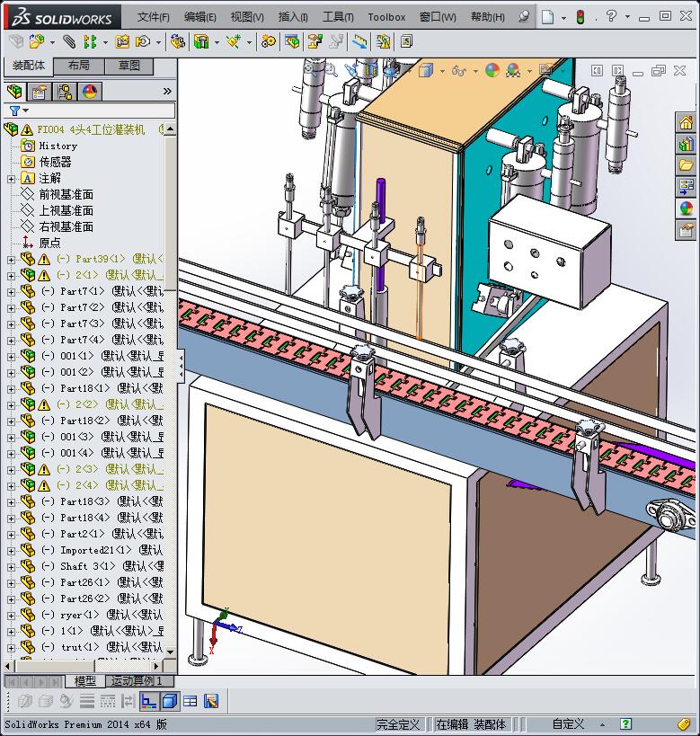
Task: Switch to the ConfigurationManager tab
Action: [x=65, y=91]
